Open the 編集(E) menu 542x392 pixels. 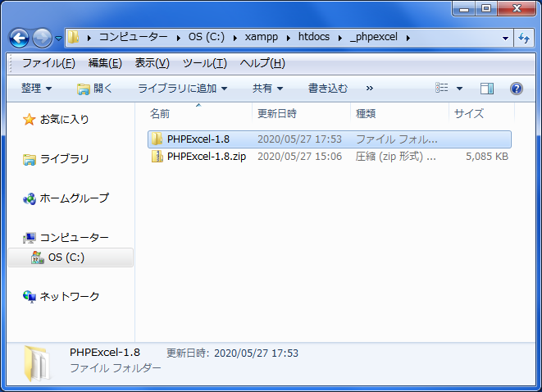(x=105, y=63)
